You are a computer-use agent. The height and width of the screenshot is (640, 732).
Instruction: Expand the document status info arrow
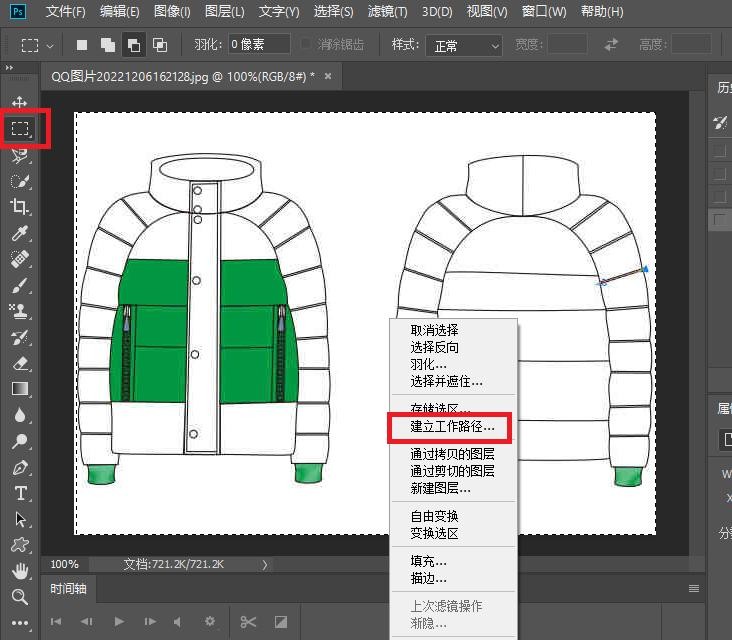click(x=265, y=565)
